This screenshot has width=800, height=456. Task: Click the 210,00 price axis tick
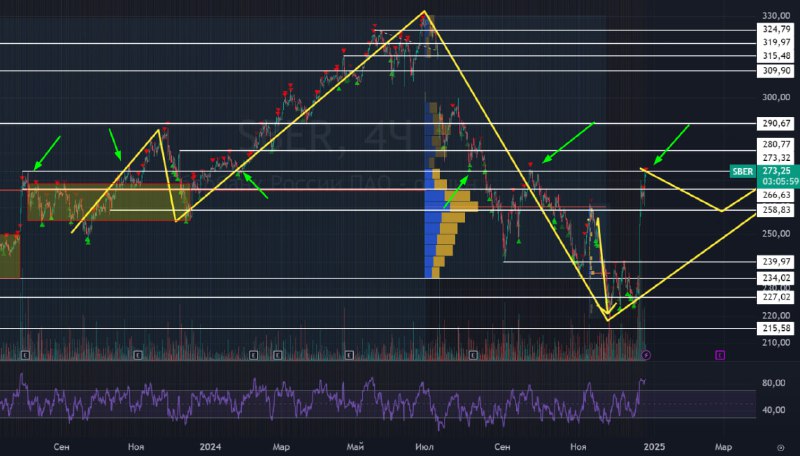pos(776,343)
